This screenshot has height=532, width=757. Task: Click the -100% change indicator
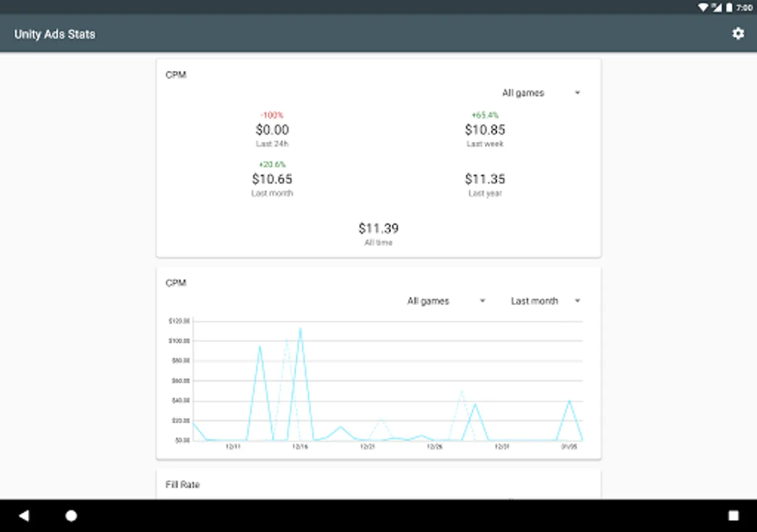tap(272, 115)
